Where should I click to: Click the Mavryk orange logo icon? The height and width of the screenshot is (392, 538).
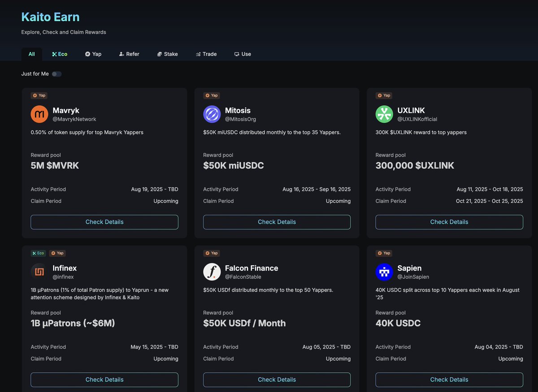39,114
